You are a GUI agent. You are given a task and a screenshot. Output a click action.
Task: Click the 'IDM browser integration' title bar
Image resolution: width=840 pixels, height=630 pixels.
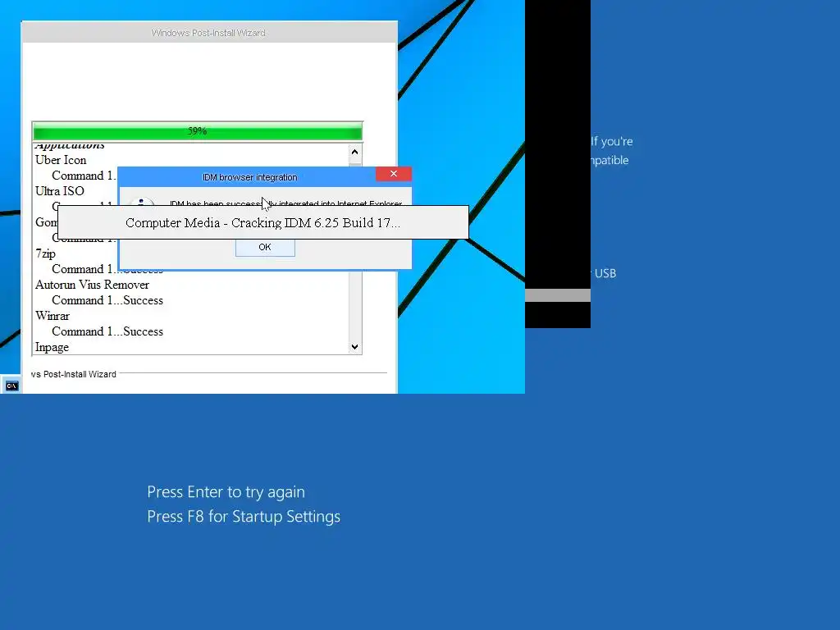click(x=249, y=177)
